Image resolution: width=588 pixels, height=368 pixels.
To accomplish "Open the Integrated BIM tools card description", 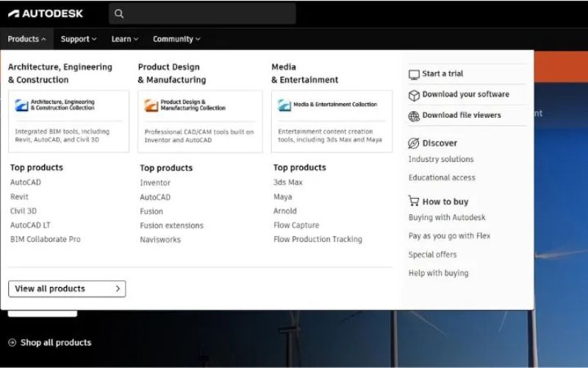I will click(x=62, y=135).
